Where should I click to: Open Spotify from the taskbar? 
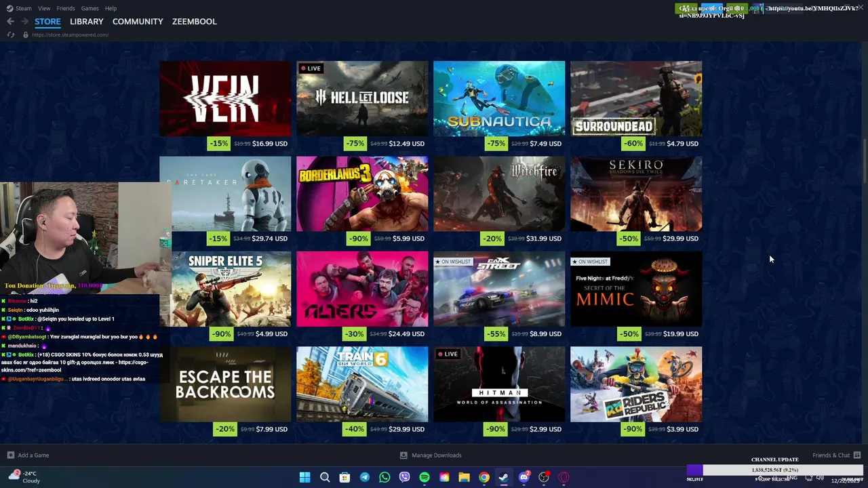pyautogui.click(x=425, y=477)
